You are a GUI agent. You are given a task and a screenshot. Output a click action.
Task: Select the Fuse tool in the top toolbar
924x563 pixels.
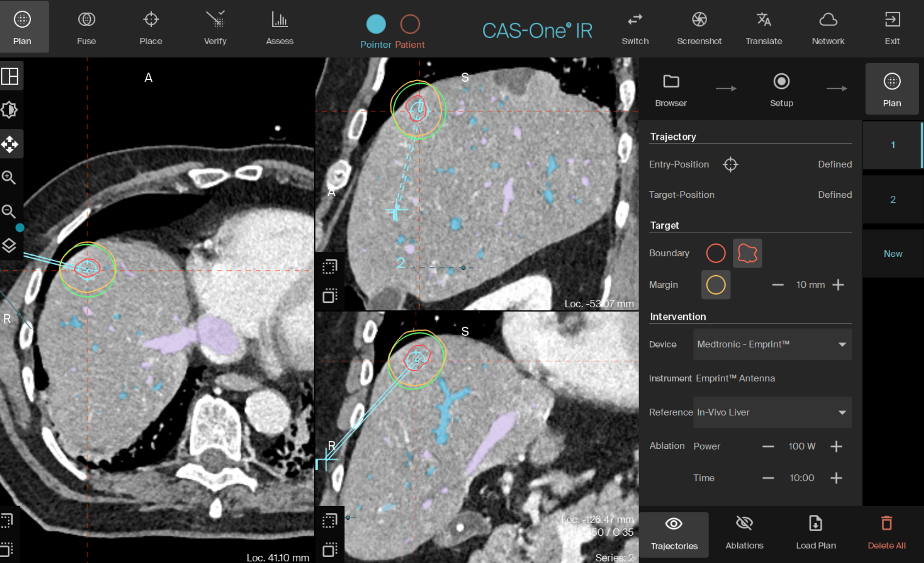point(86,27)
